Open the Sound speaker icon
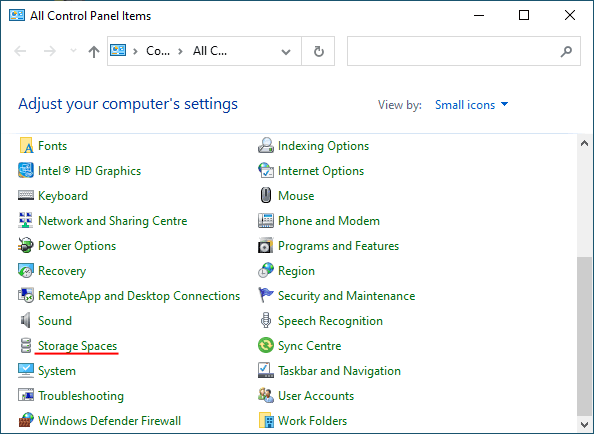This screenshot has height=434, width=594. [25, 320]
